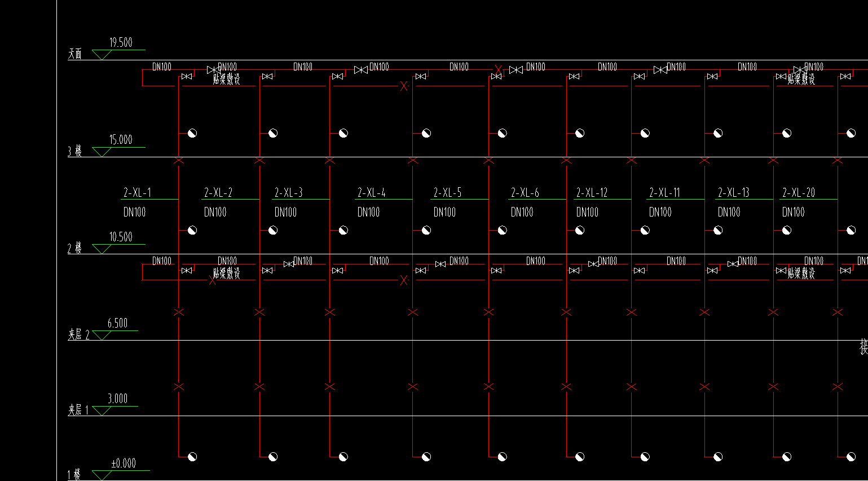Viewport: 868px width, 481px height.
Task: Click the 夹层 1 mezzanine label
Action: [79, 411]
